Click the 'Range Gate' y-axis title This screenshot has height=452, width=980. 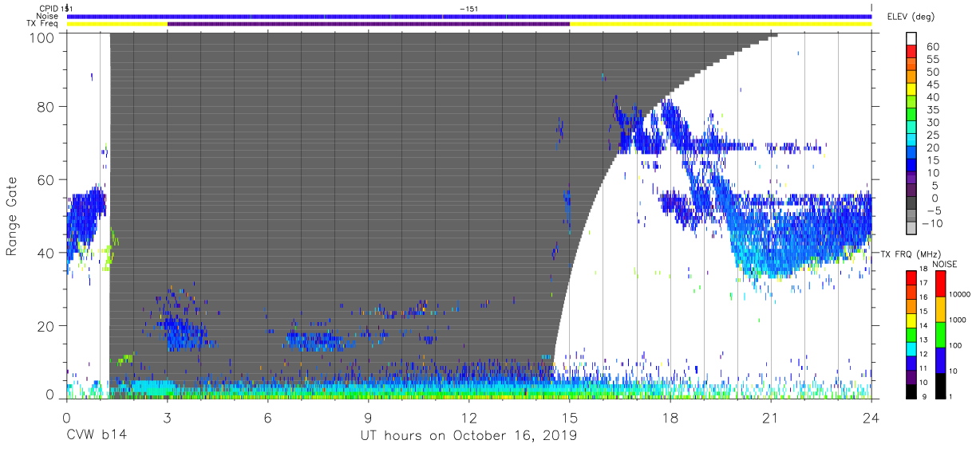[12, 217]
